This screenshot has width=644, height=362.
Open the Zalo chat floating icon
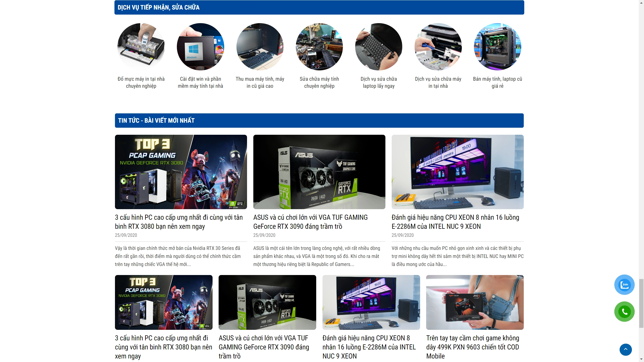pyautogui.click(x=624, y=285)
